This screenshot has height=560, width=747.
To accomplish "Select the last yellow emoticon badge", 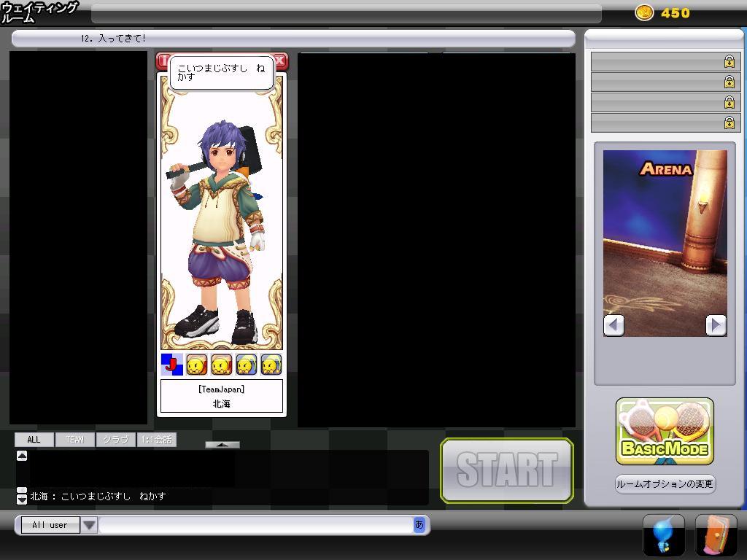I will tap(271, 364).
